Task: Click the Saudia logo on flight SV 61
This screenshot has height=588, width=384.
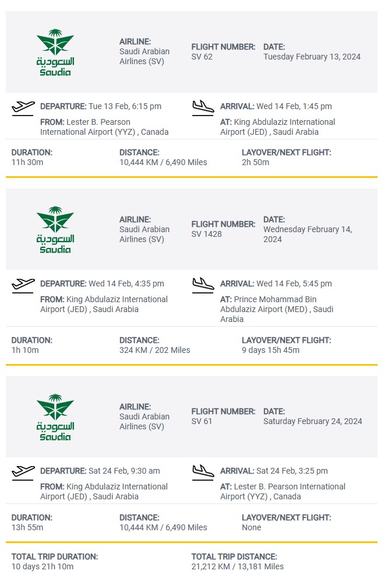Action: coord(55,417)
